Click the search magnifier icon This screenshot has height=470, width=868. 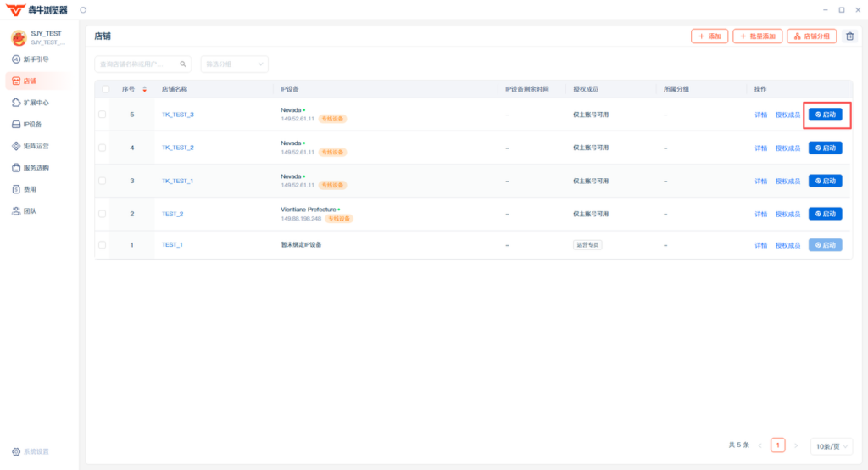(x=183, y=64)
